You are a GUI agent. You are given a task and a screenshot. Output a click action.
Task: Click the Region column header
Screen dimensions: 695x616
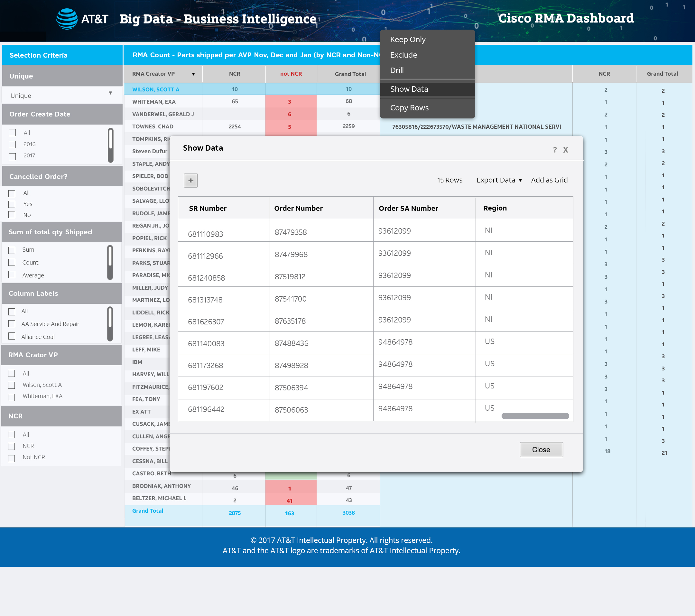(495, 208)
